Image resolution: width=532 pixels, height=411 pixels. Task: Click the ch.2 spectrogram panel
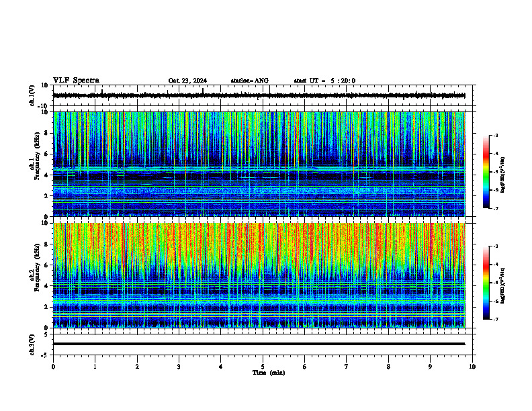click(x=264, y=275)
